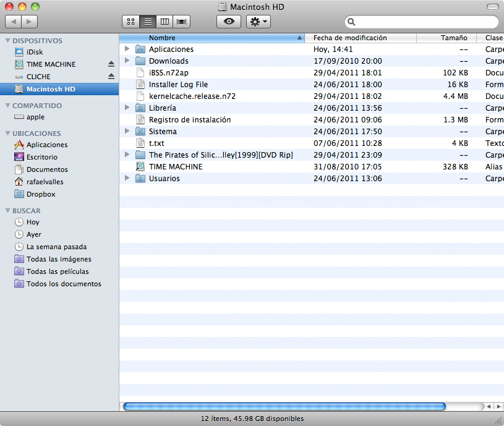Expand the Librería folder row

(x=127, y=108)
